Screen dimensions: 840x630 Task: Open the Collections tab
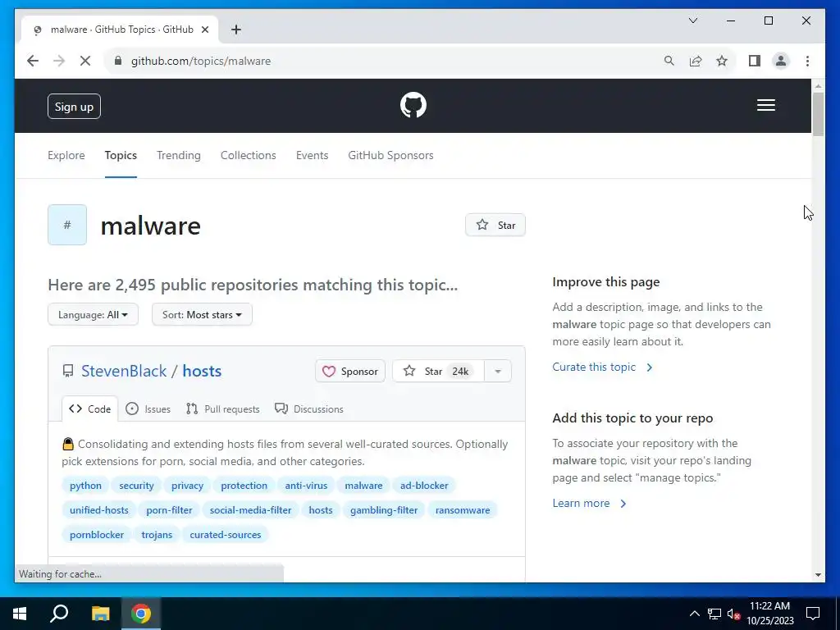[248, 155]
